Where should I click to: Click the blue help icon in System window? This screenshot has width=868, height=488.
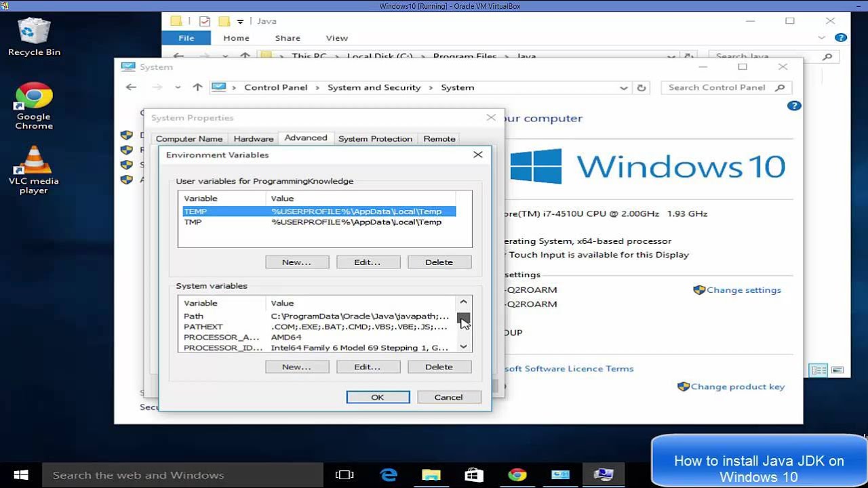pyautogui.click(x=794, y=106)
